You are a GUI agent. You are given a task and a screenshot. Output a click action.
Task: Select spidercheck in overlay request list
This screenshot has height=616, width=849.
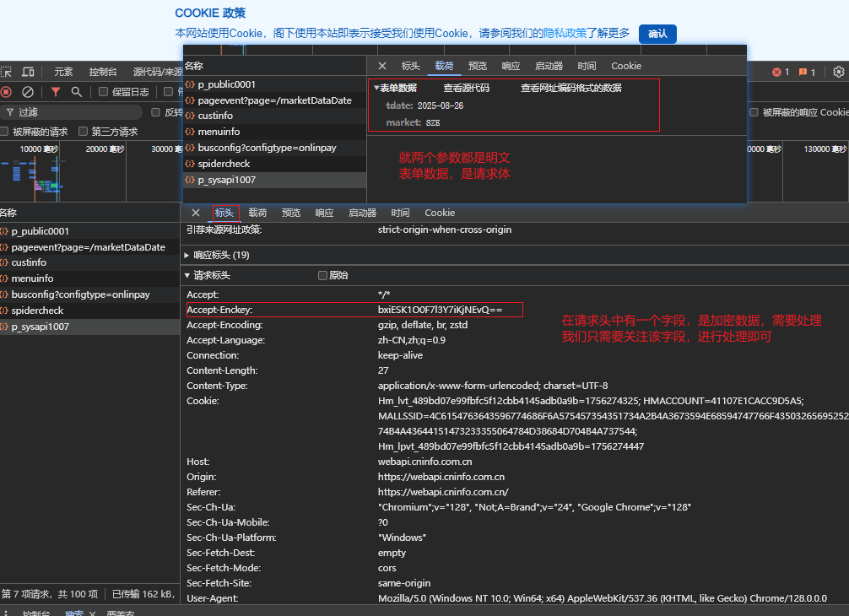click(x=275, y=164)
